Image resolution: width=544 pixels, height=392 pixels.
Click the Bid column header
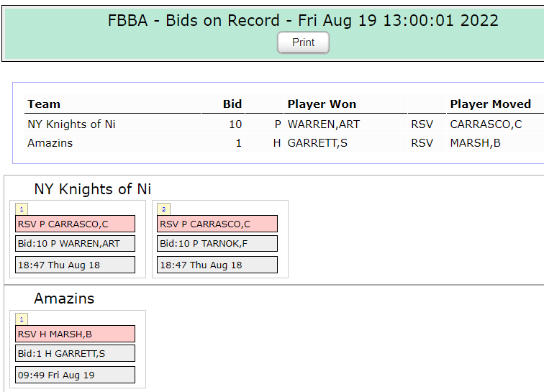click(232, 104)
